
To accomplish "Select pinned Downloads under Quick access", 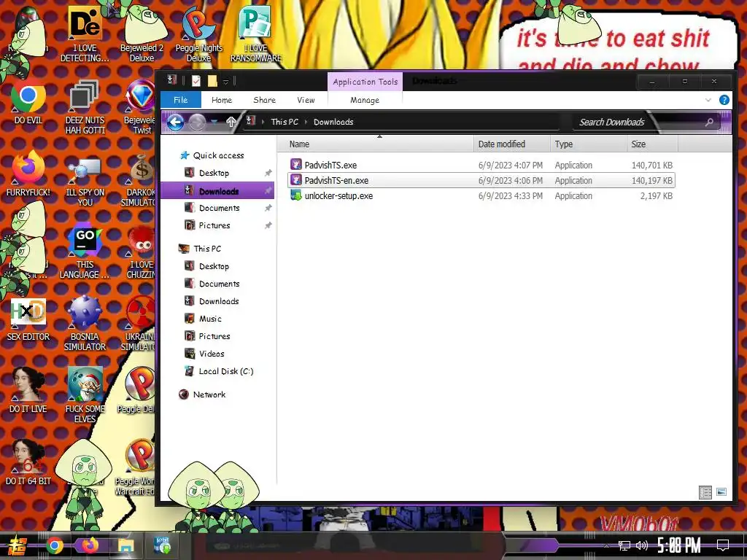I will (217, 190).
